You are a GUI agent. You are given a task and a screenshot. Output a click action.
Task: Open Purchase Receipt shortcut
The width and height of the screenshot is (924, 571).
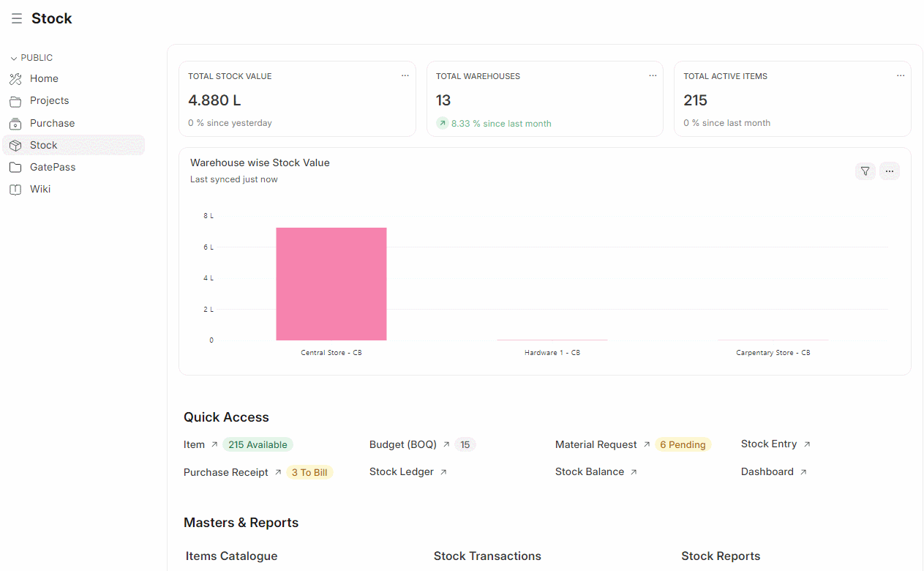click(x=226, y=472)
